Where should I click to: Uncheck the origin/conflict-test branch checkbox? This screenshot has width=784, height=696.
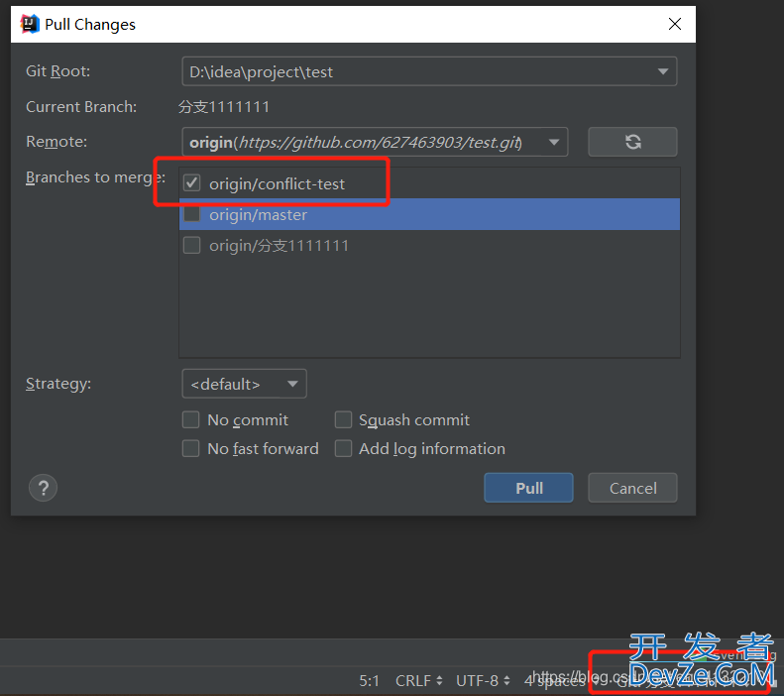[191, 183]
